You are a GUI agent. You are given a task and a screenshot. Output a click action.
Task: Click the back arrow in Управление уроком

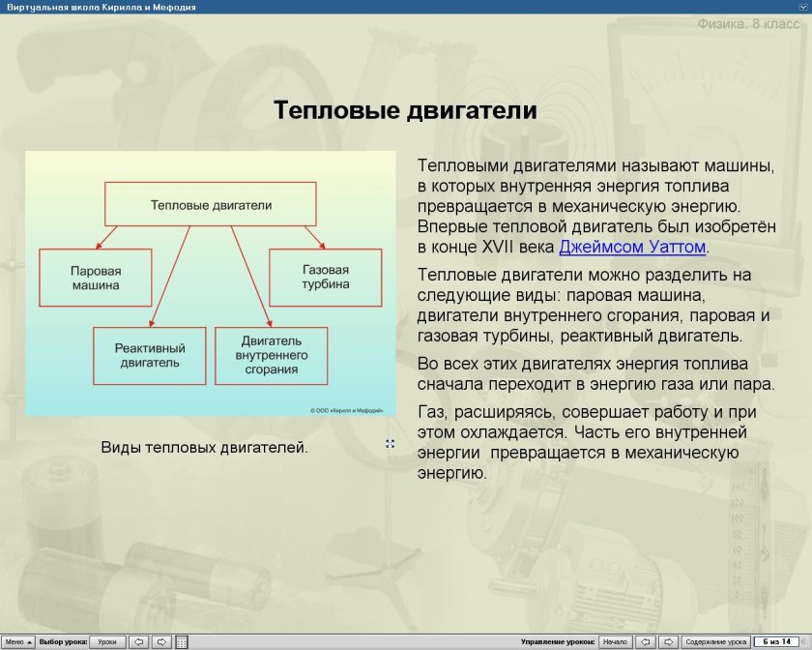pyautogui.click(x=647, y=639)
